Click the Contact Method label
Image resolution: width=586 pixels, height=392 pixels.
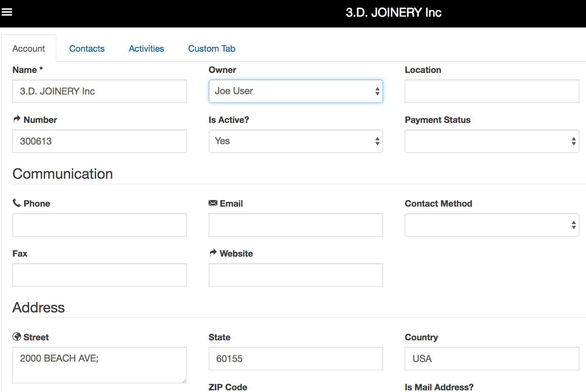[438, 203]
